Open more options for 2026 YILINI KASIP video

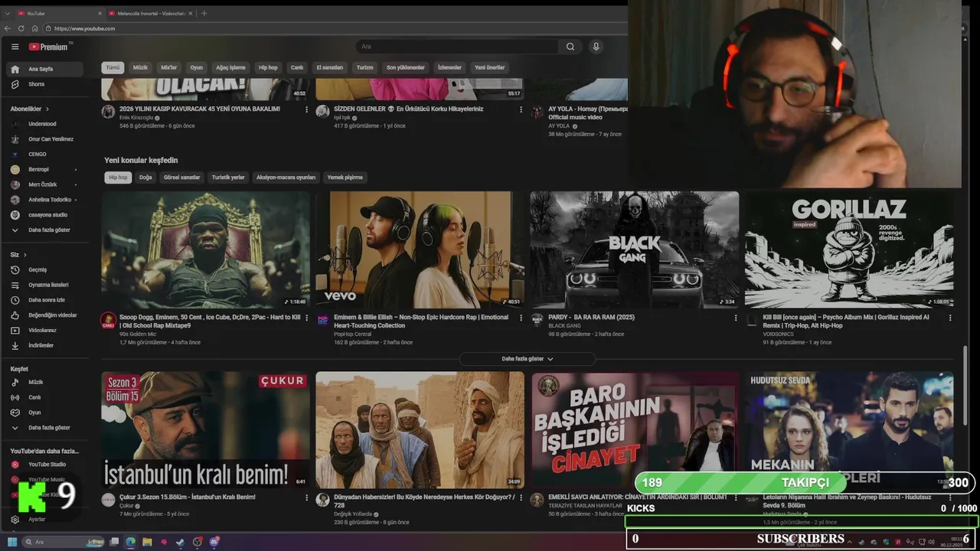point(306,109)
